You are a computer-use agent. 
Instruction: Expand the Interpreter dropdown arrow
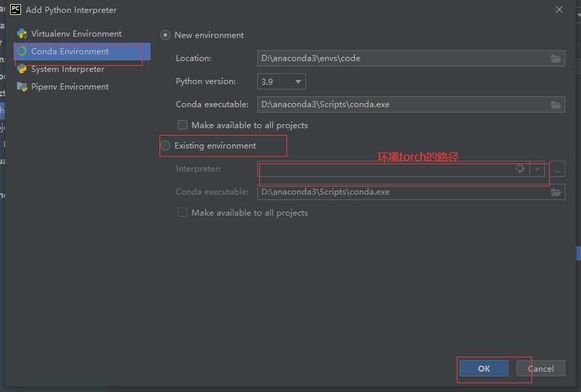tap(537, 169)
